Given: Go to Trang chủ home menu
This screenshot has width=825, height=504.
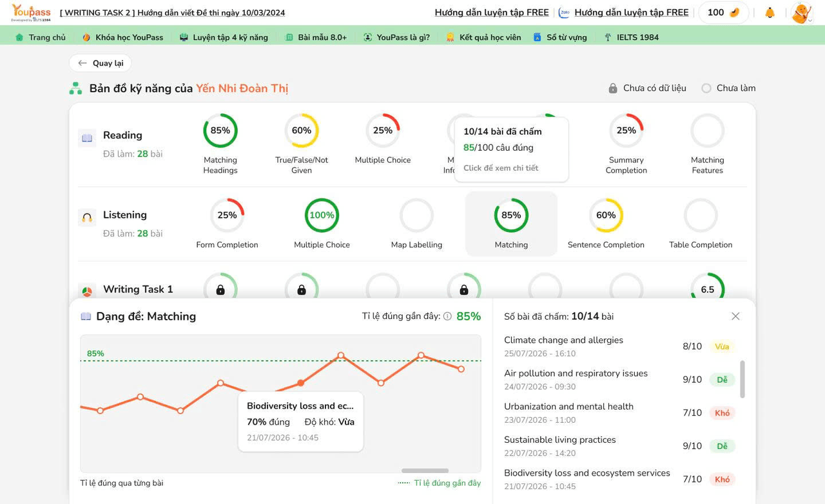Looking at the screenshot, I should [40, 37].
